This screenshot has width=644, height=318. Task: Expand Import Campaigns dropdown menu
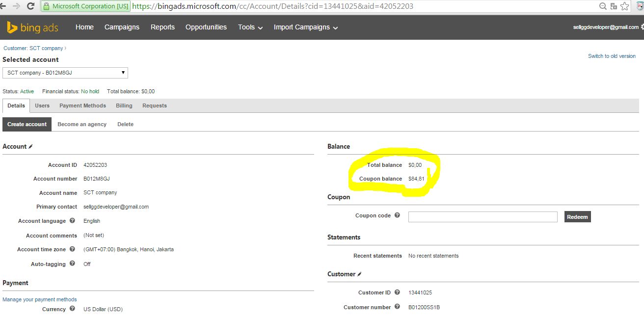coord(305,27)
